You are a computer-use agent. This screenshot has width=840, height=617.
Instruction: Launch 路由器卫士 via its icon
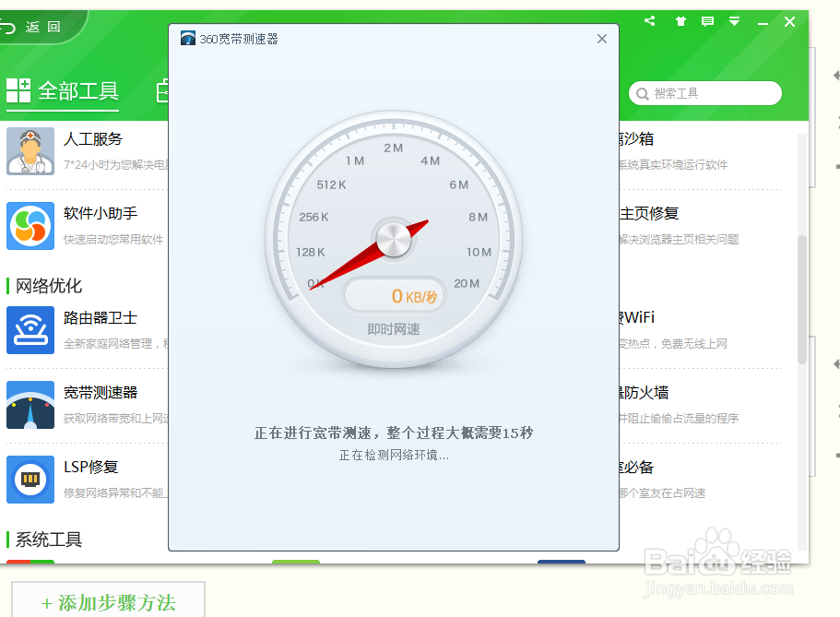[30, 329]
